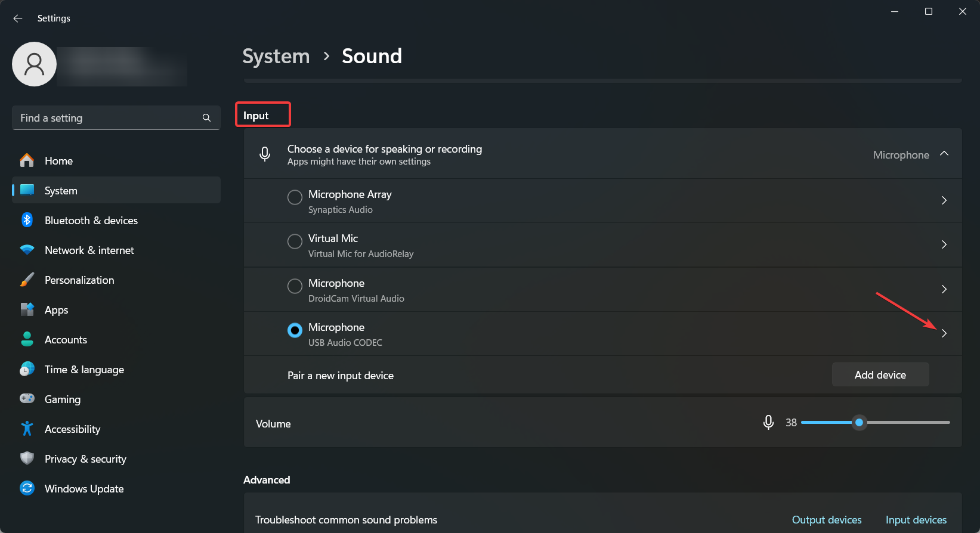Click the back arrow icon in Settings
The height and width of the screenshot is (533, 980).
(x=18, y=18)
